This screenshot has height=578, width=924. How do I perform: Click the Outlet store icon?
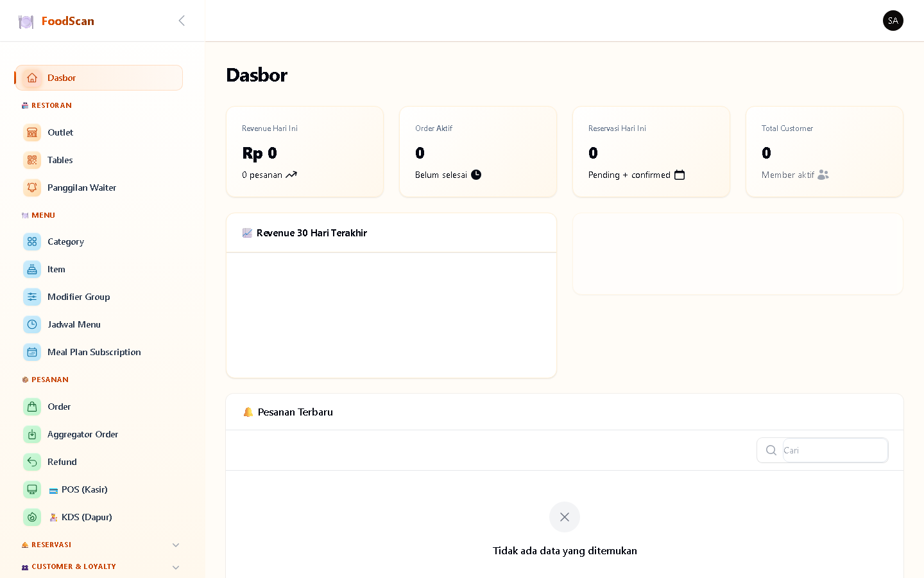(x=32, y=132)
